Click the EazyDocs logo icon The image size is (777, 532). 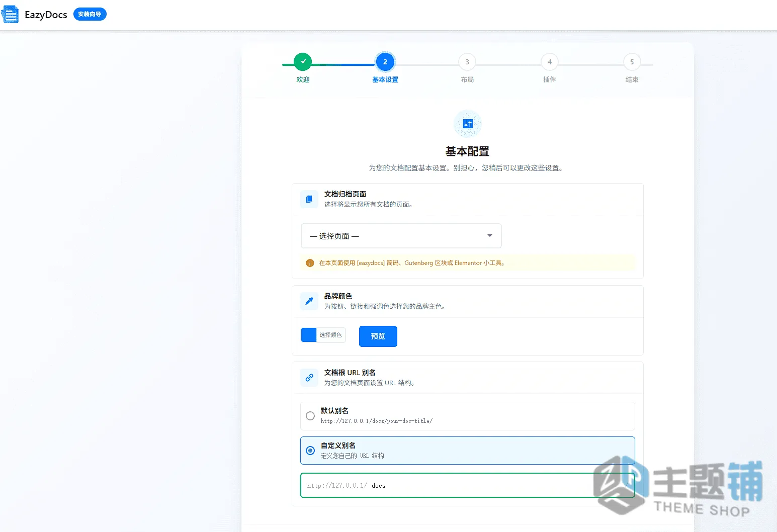pos(10,14)
